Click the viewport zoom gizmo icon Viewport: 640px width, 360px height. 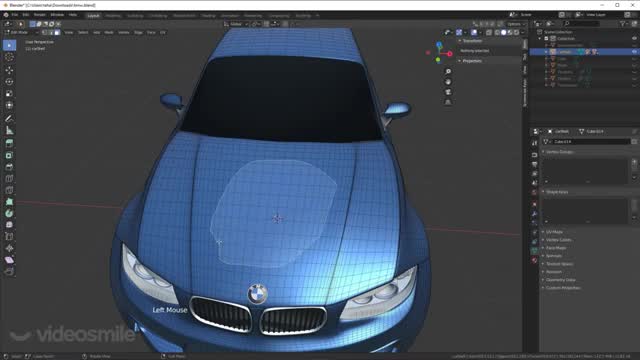[448, 71]
